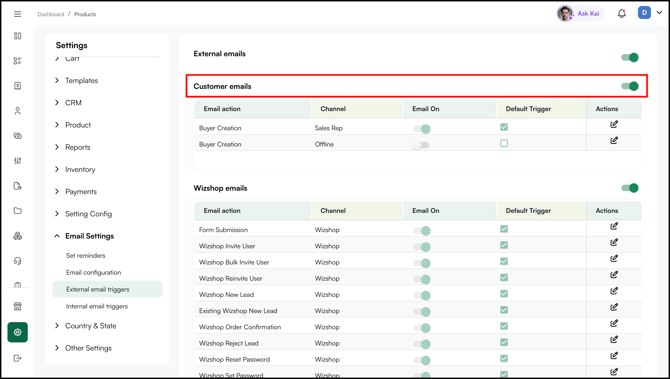Expand the Payments settings section

[76, 191]
